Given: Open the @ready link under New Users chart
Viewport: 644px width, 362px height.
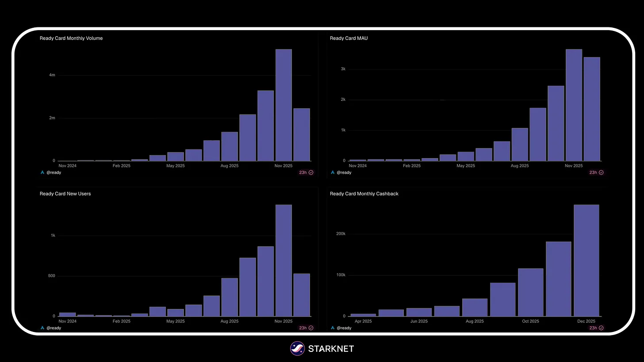Looking at the screenshot, I should pos(54,328).
